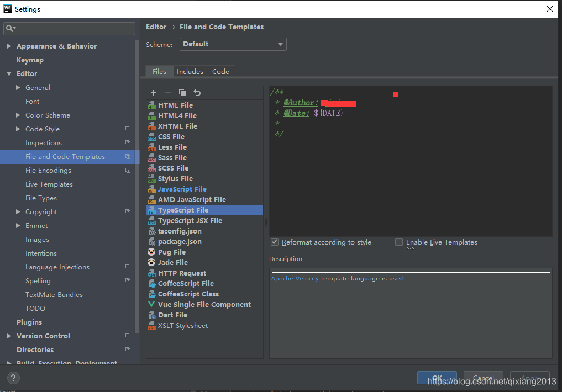562x392 pixels.
Task: Open the Apache Velocity link
Action: tap(295, 278)
